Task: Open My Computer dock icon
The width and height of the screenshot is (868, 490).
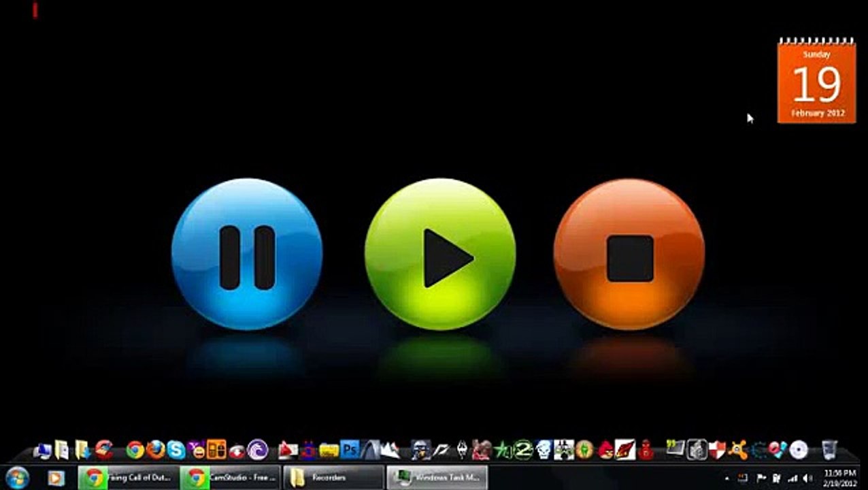Action: click(41, 450)
